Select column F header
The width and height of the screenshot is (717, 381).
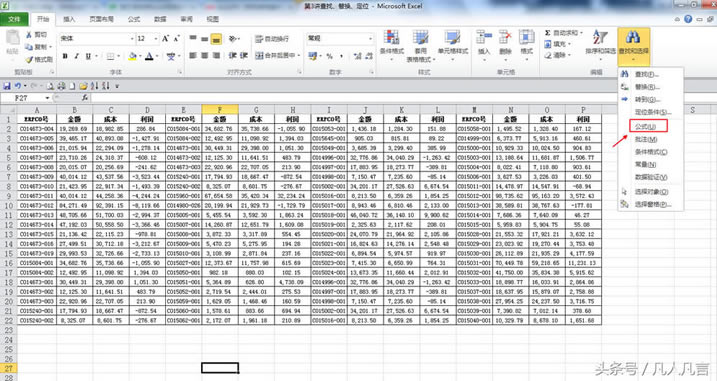220,110
